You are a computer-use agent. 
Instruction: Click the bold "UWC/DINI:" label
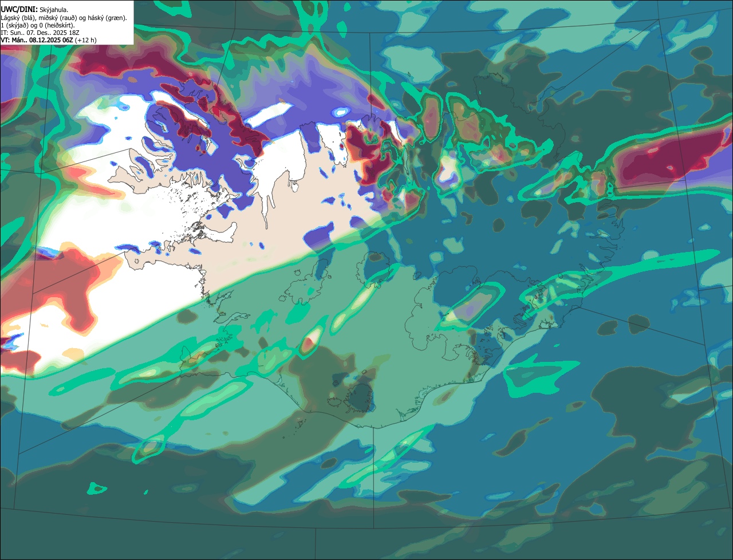[19, 10]
